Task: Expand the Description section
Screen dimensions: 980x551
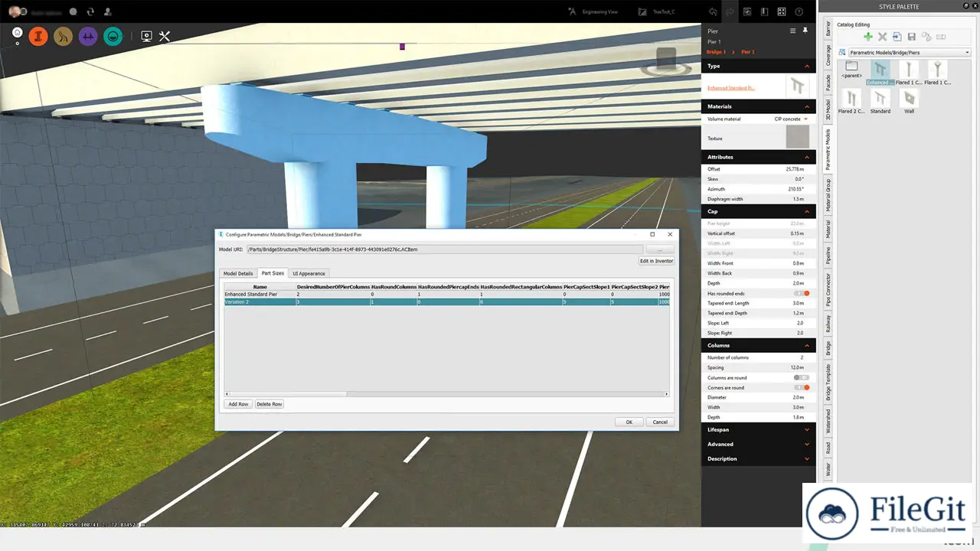Action: tap(806, 458)
